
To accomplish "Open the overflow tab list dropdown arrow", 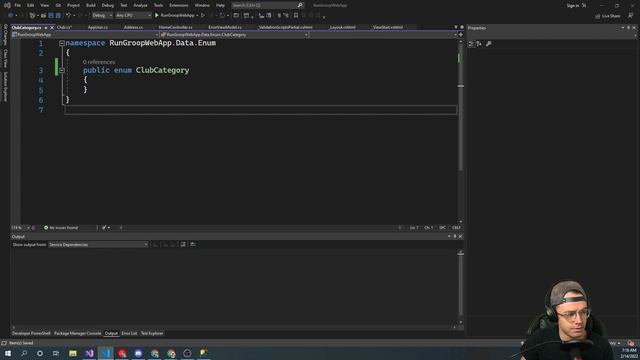I will coord(456,27).
